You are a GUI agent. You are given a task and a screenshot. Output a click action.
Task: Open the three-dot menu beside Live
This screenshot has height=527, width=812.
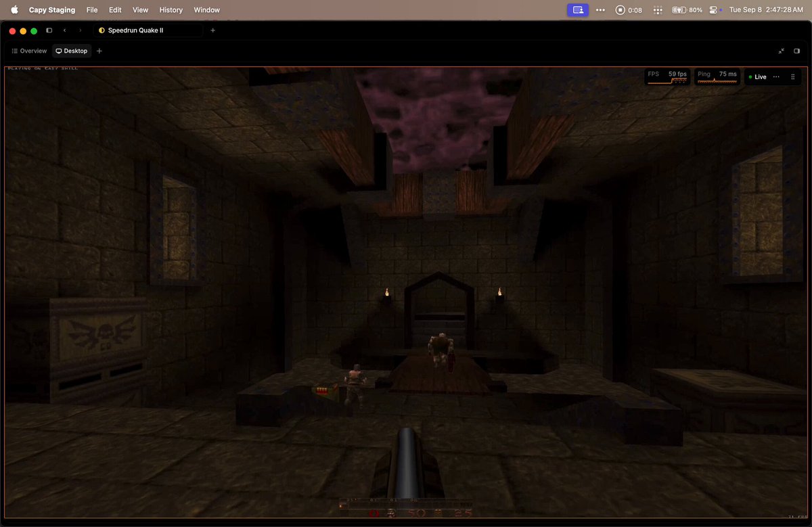776,77
